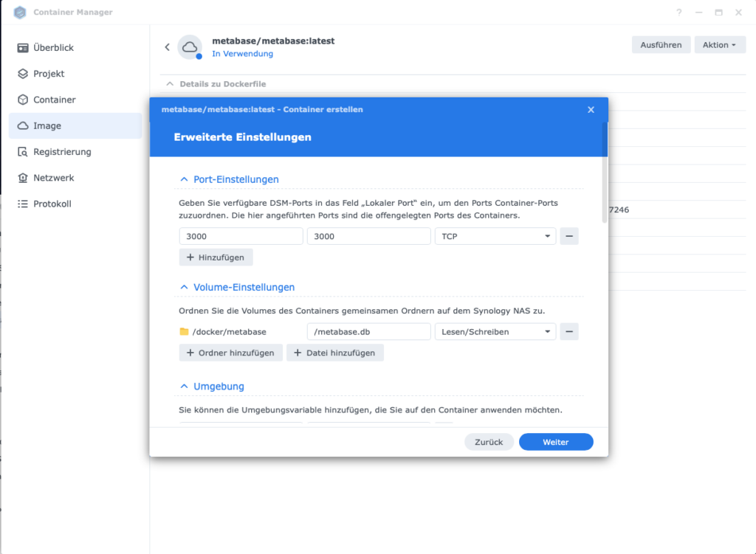Viewport: 756px width, 554px height.
Task: Click Ordner hinzufügen button
Action: tap(230, 353)
